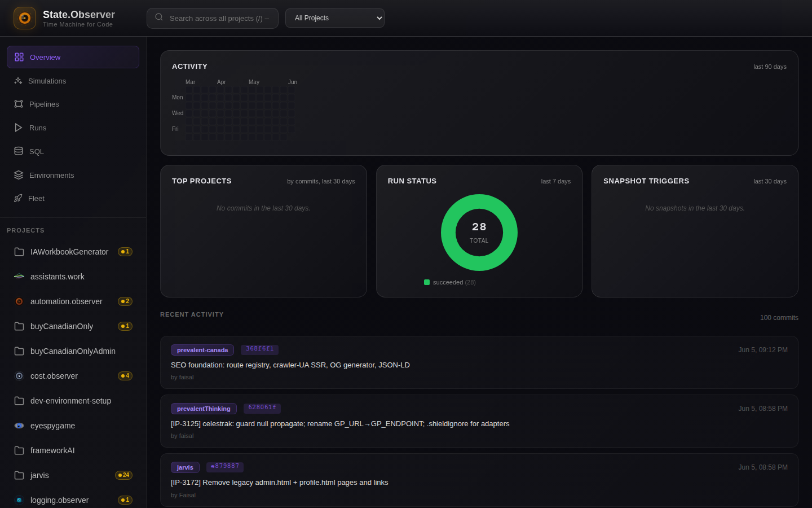
Task: Click the Pipelines node icon
Action: 19,104
